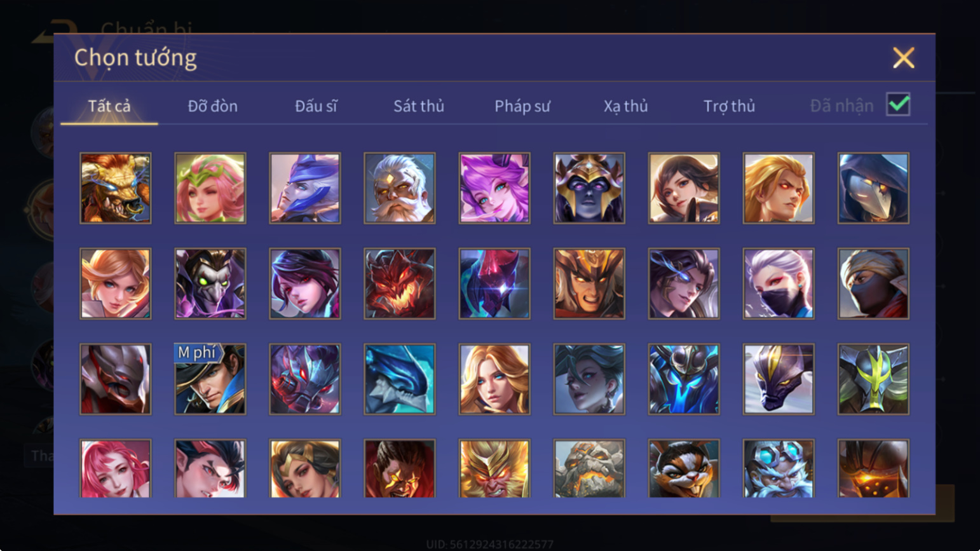Go to the 'Trợ thủ' tab
The image size is (980, 551).
(x=729, y=106)
